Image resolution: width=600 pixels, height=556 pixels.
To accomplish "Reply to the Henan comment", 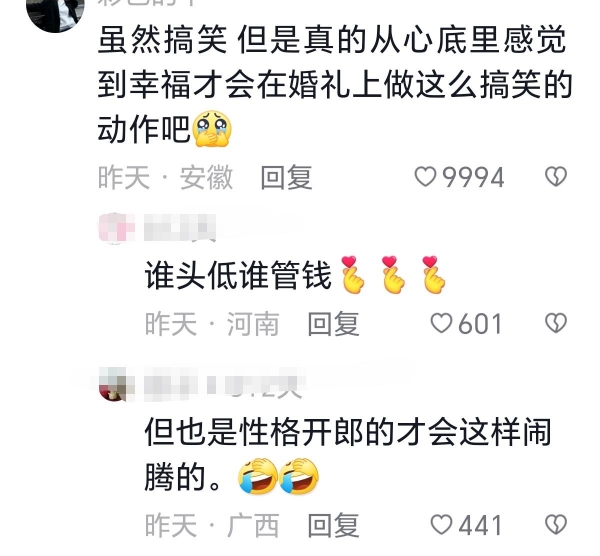I will [x=333, y=324].
